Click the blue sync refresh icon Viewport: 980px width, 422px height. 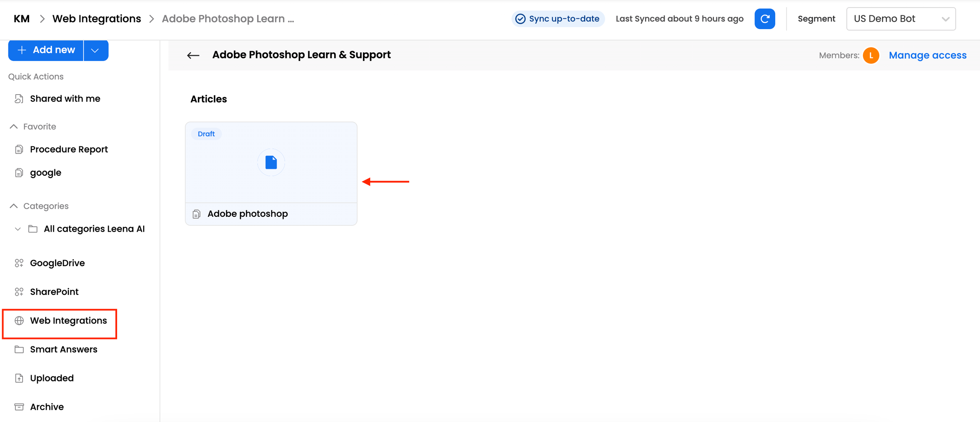(764, 19)
